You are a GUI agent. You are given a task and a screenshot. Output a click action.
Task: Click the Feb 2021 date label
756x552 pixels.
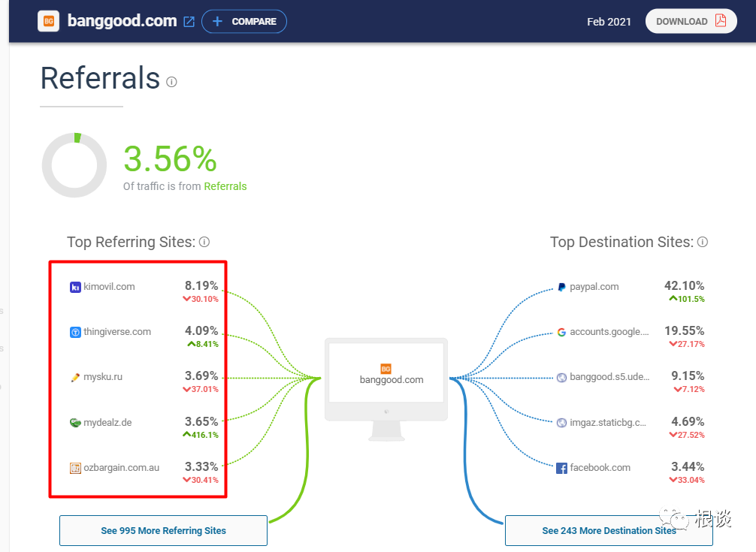tap(609, 22)
